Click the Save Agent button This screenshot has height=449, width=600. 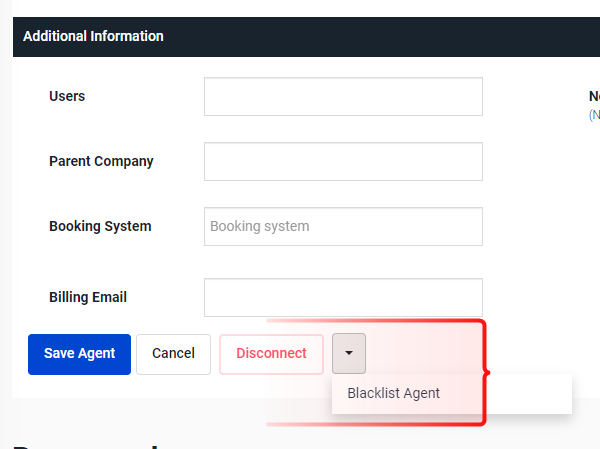(x=79, y=354)
